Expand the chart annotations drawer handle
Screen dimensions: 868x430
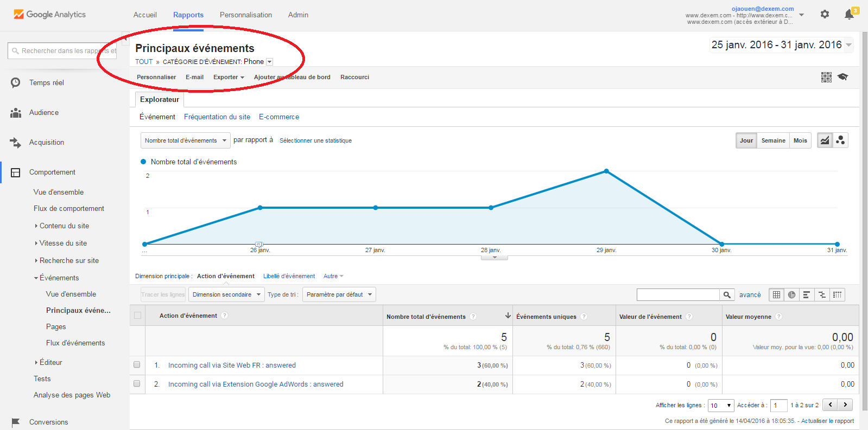(x=495, y=258)
